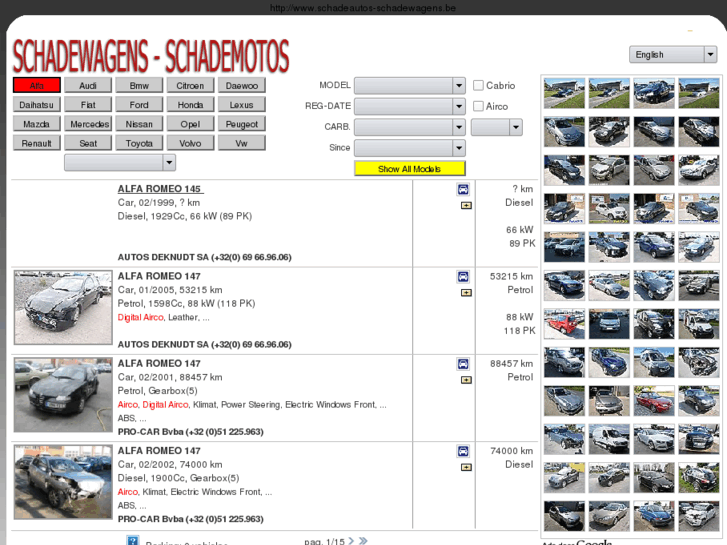Screen dimensions: 727x545
Task: Select the Alfa brand button
Action: [x=37, y=85]
